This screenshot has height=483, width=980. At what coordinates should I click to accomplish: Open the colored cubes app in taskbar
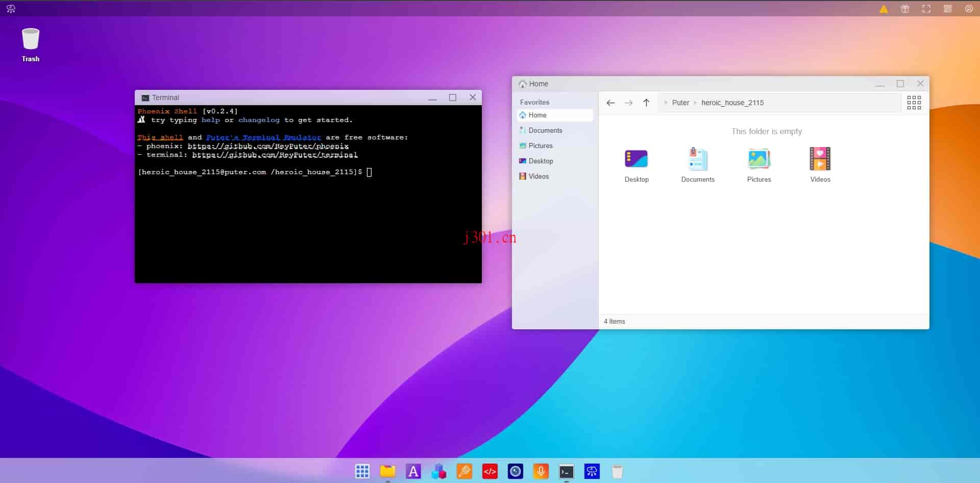coord(439,471)
